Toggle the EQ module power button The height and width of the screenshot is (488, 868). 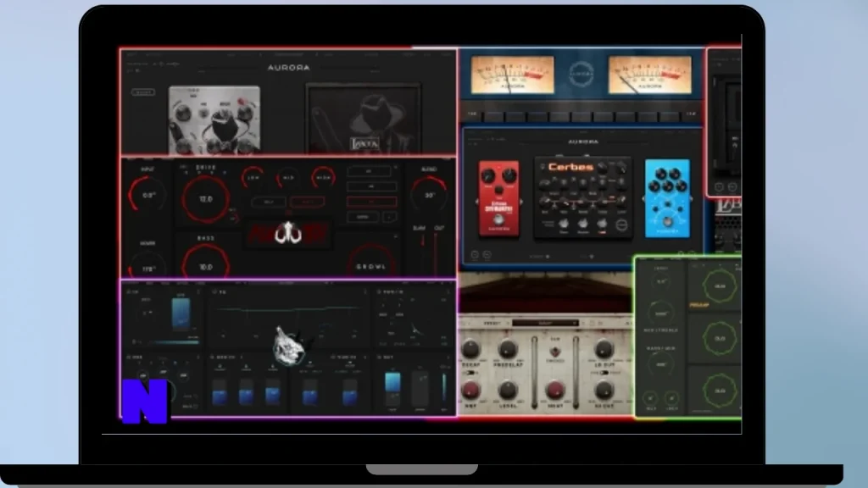pyautogui.click(x=214, y=291)
